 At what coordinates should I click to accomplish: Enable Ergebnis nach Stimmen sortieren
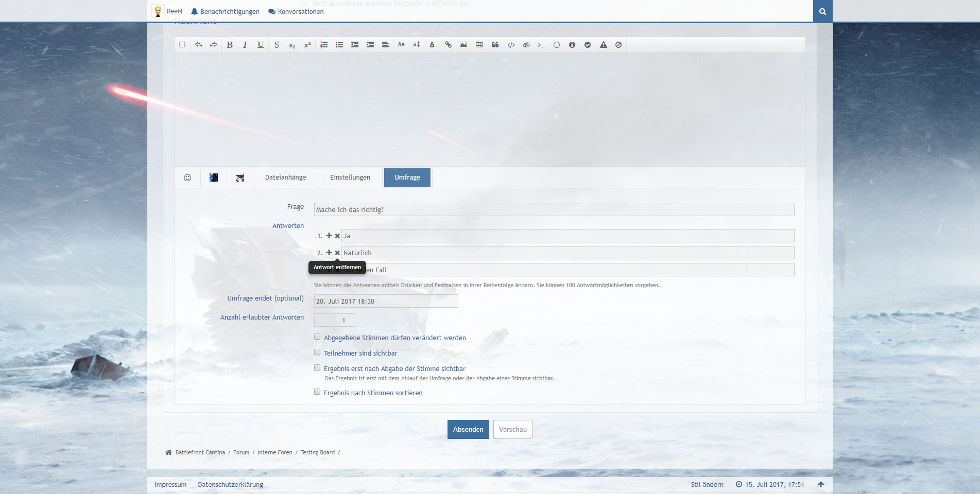coord(317,392)
